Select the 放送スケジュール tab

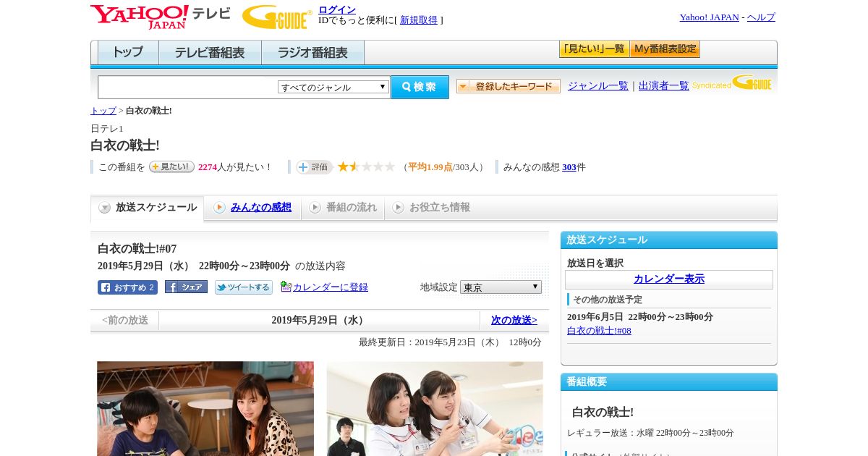pyautogui.click(x=148, y=208)
